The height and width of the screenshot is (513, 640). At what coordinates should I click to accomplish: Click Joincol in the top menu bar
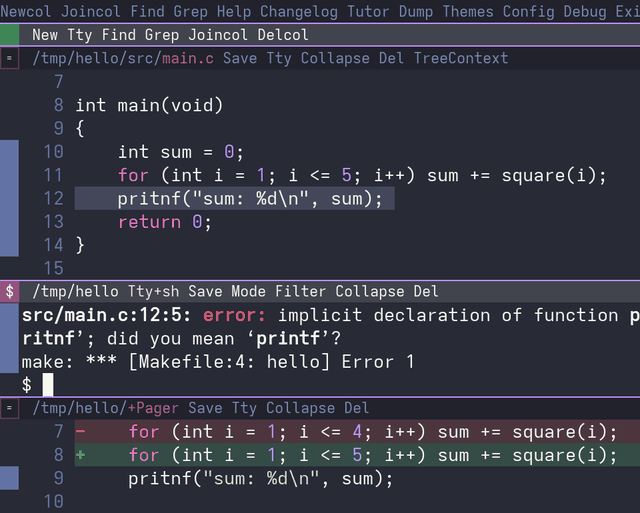tap(91, 11)
